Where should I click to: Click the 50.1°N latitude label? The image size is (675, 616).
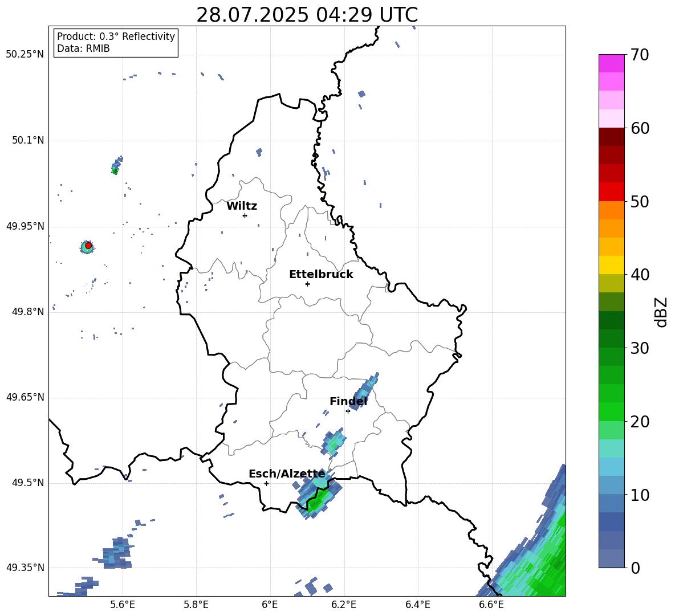pyautogui.click(x=28, y=141)
